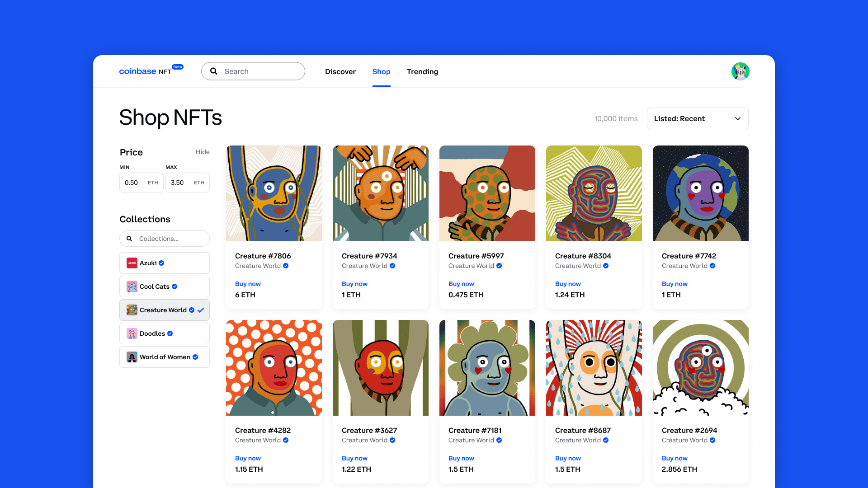Click Buy now on Creature #2694
This screenshot has width=868, height=488.
pos(675,458)
